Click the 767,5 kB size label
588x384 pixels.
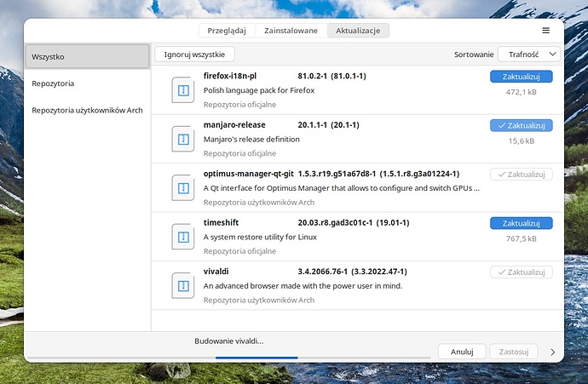521,238
